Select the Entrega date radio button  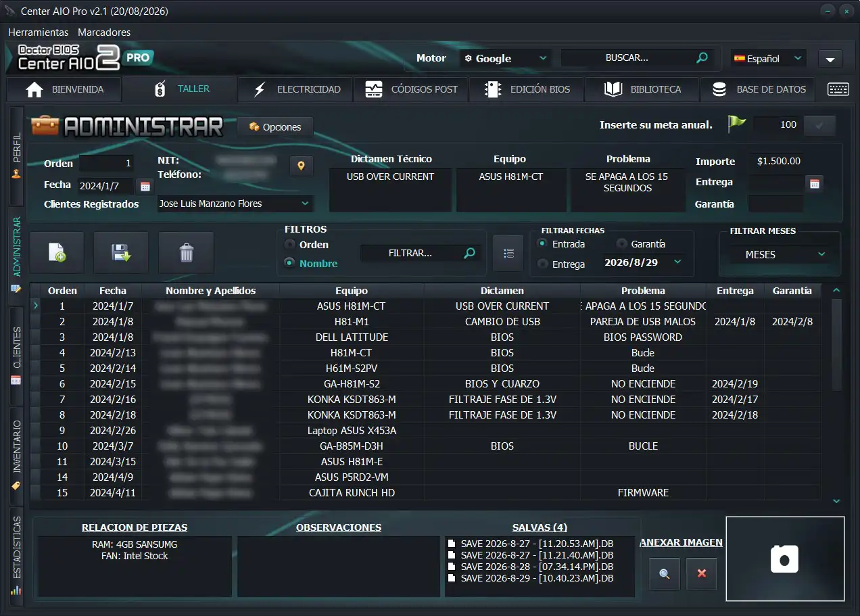pyautogui.click(x=542, y=264)
